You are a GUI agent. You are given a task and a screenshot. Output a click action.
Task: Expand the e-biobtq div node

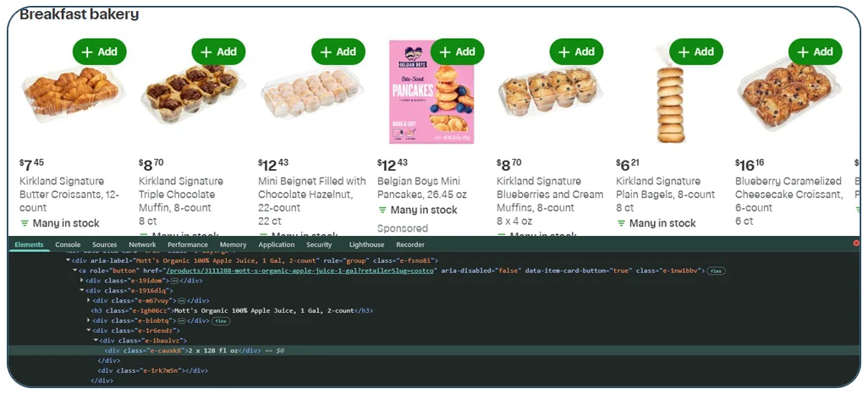point(88,320)
